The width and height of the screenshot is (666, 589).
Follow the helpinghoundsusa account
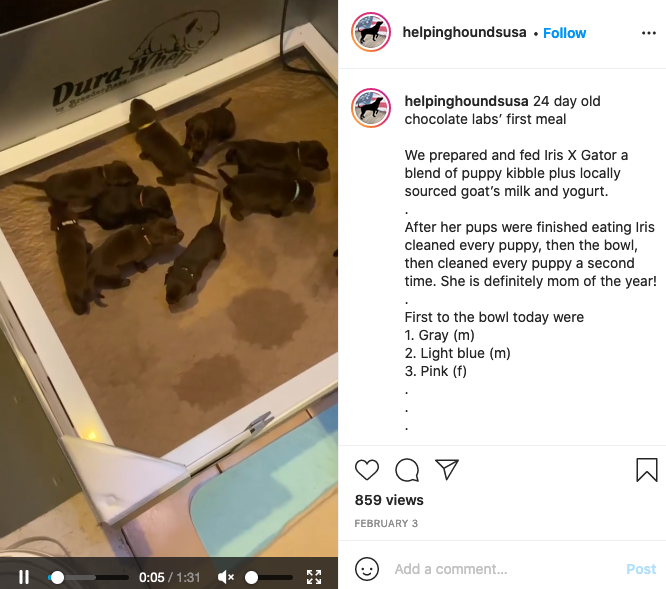pyautogui.click(x=564, y=33)
